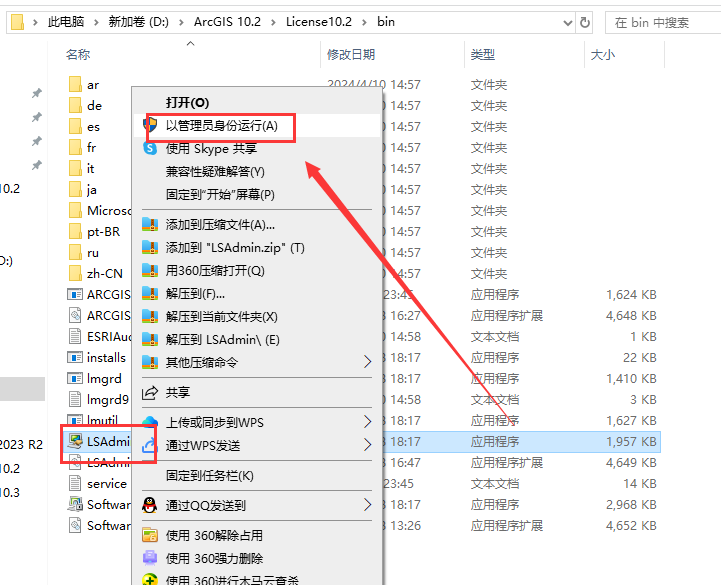
Task: Click the LSAdmin application icon
Action: 75,441
